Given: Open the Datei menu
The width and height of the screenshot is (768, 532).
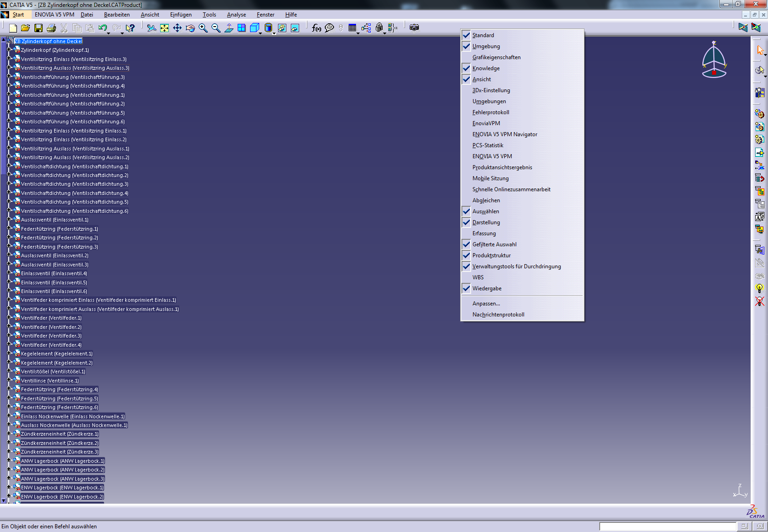Looking at the screenshot, I should (x=87, y=15).
